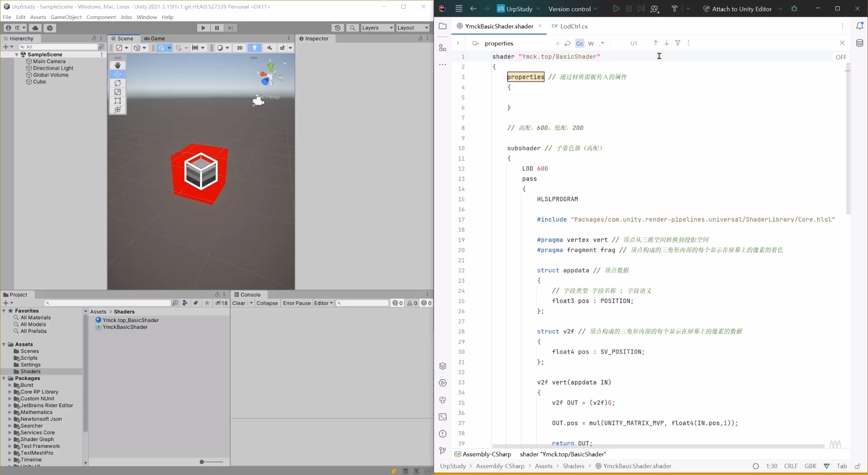This screenshot has height=475, width=868.
Task: Select the Hand tool in the Scene toolbar
Action: (118, 66)
